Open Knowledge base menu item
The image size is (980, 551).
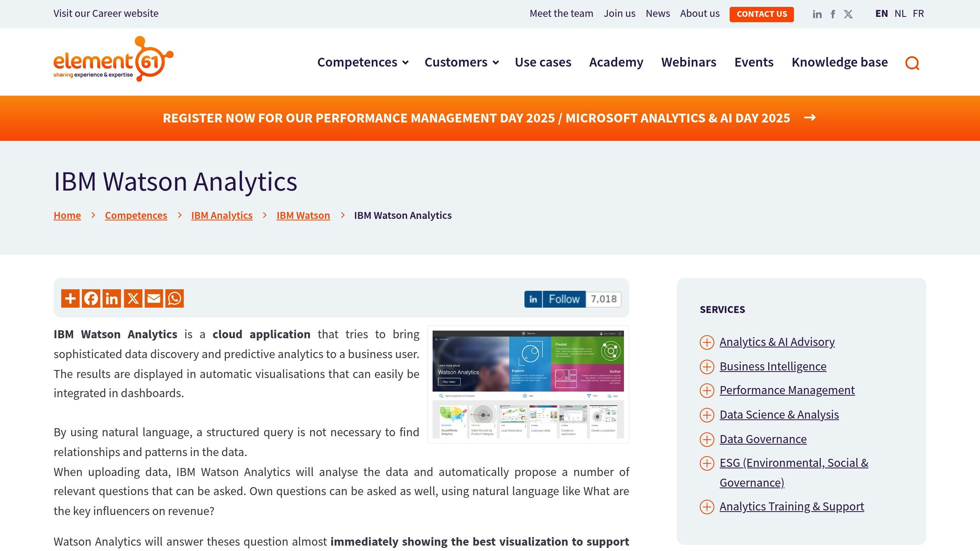pos(840,62)
